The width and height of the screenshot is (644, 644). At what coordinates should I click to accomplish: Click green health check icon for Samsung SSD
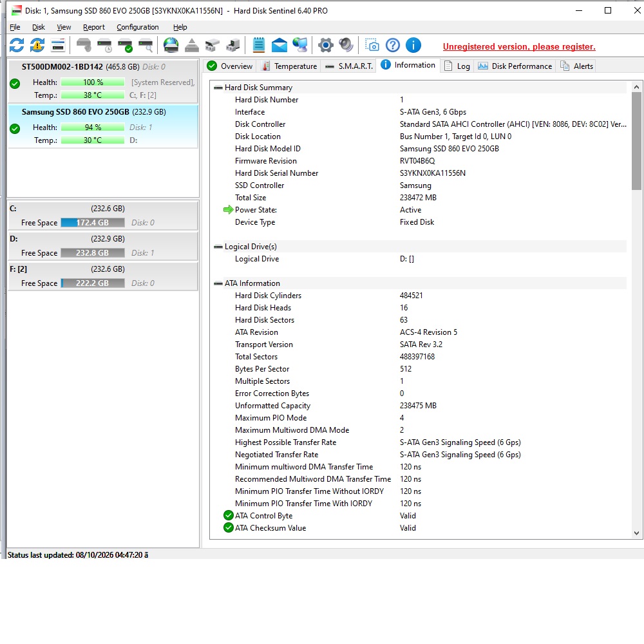click(15, 129)
